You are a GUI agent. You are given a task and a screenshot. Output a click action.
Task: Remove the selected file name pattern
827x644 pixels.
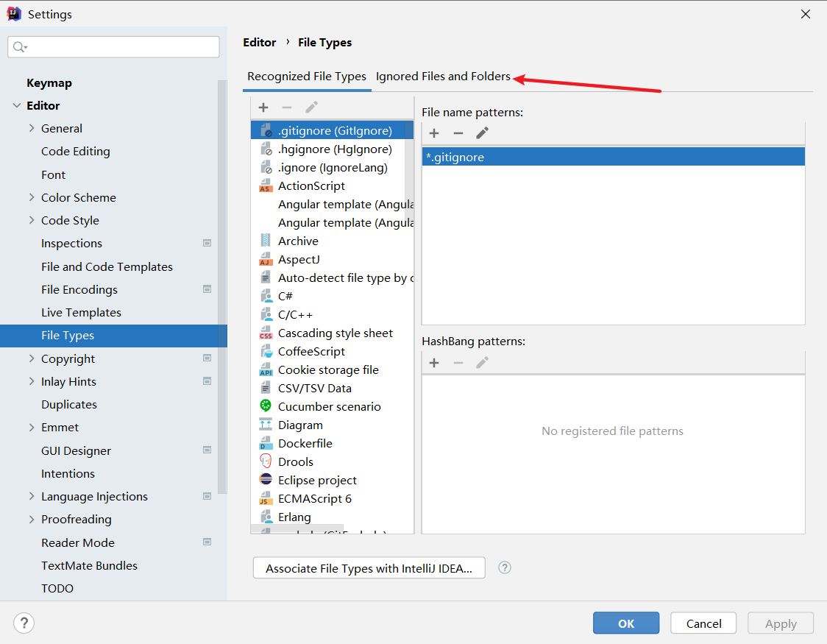point(458,133)
